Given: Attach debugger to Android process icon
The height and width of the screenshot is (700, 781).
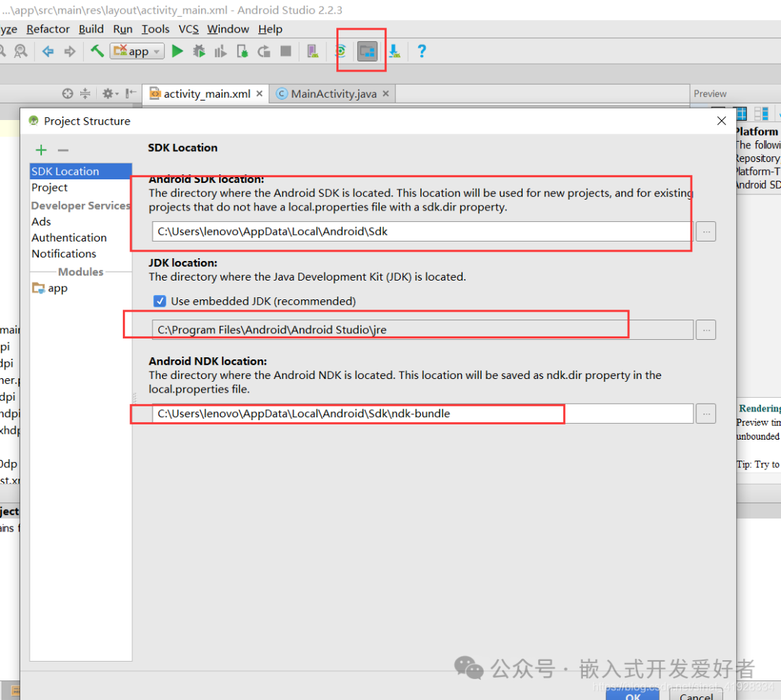Looking at the screenshot, I should point(242,51).
